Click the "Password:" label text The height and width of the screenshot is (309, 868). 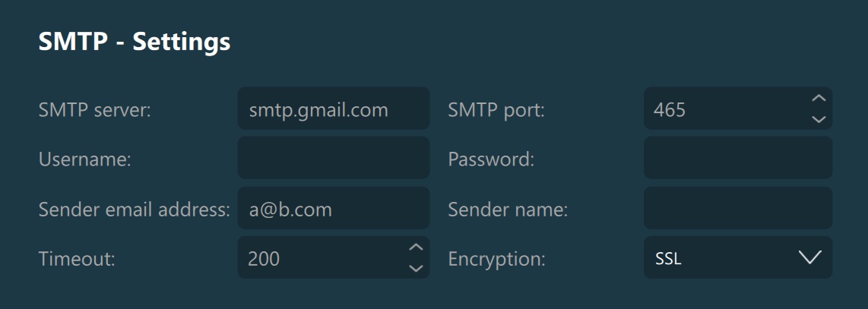coord(491,159)
